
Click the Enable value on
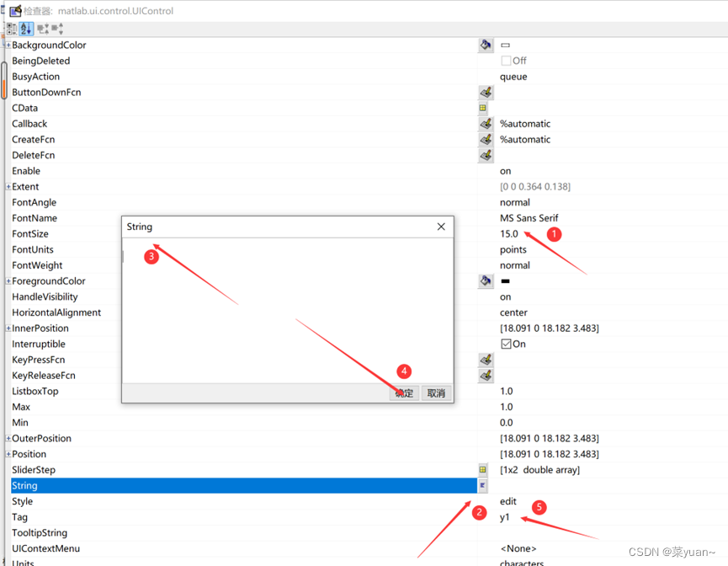pos(506,171)
